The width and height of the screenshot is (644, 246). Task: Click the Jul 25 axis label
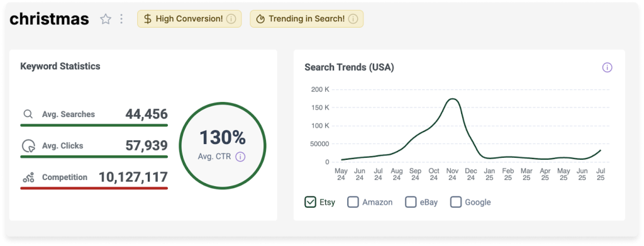point(601,174)
